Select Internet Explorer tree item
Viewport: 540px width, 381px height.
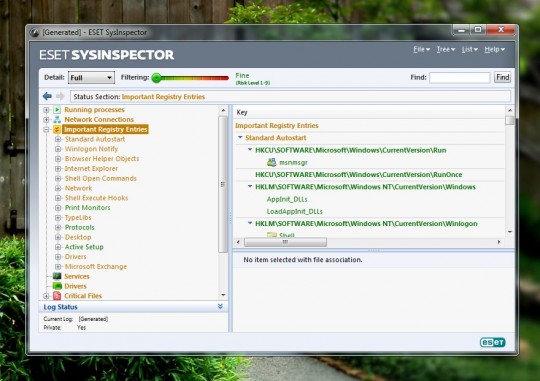click(x=91, y=168)
